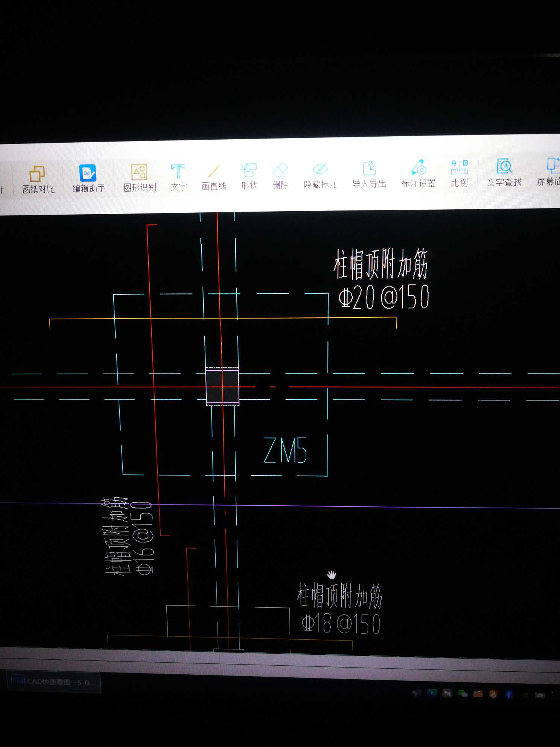This screenshot has width=560, height=747.
Task: Select the black column square at center
Action: click(222, 387)
